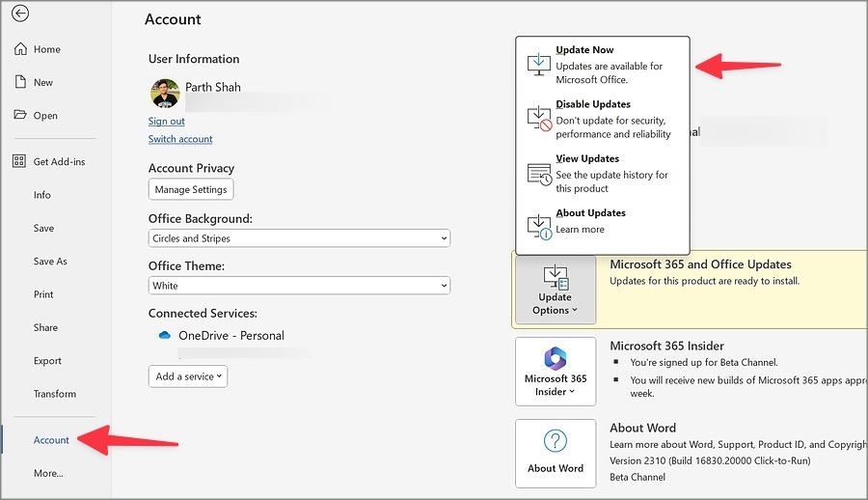Viewport: 868px width, 500px height.
Task: Click the Version 2310 build text
Action: click(710, 460)
